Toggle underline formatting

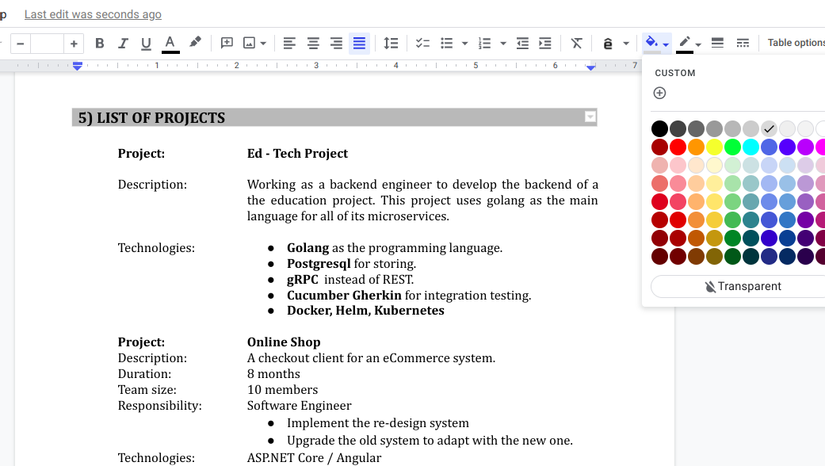click(x=146, y=43)
